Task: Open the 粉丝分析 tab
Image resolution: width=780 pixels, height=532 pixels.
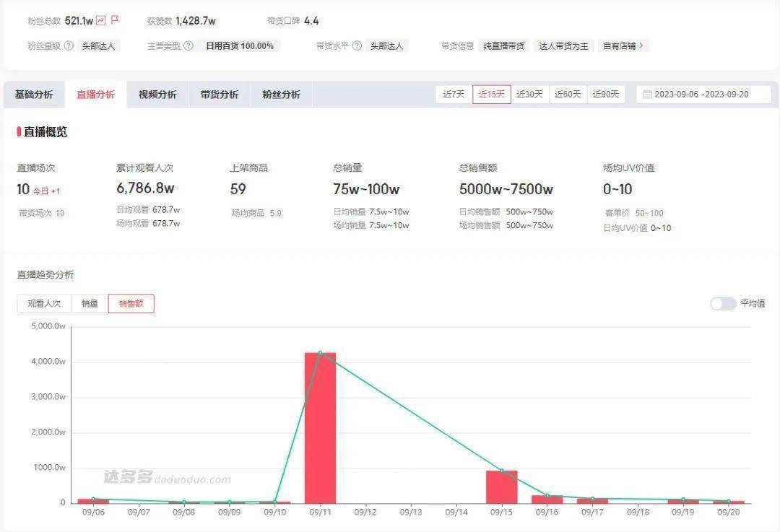Action: 282,95
